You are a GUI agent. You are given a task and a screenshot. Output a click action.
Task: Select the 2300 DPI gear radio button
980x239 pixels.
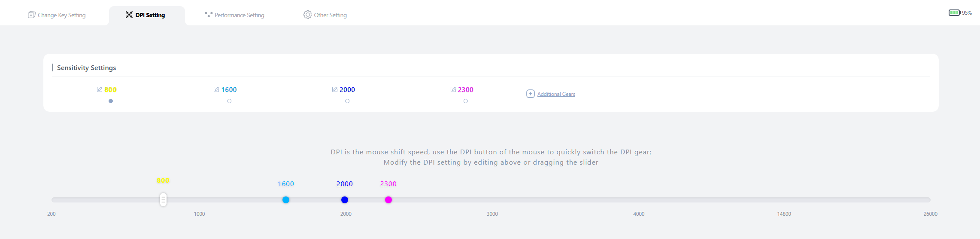466,101
